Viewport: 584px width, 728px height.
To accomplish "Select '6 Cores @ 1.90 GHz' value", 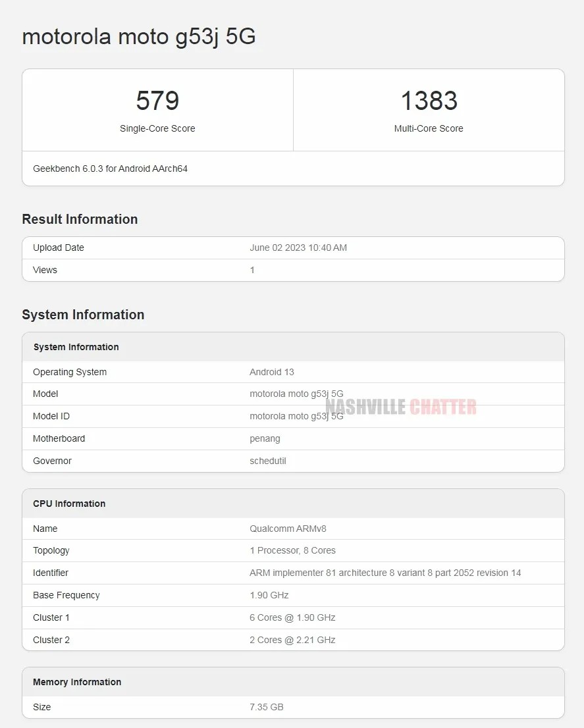I will pyautogui.click(x=292, y=617).
